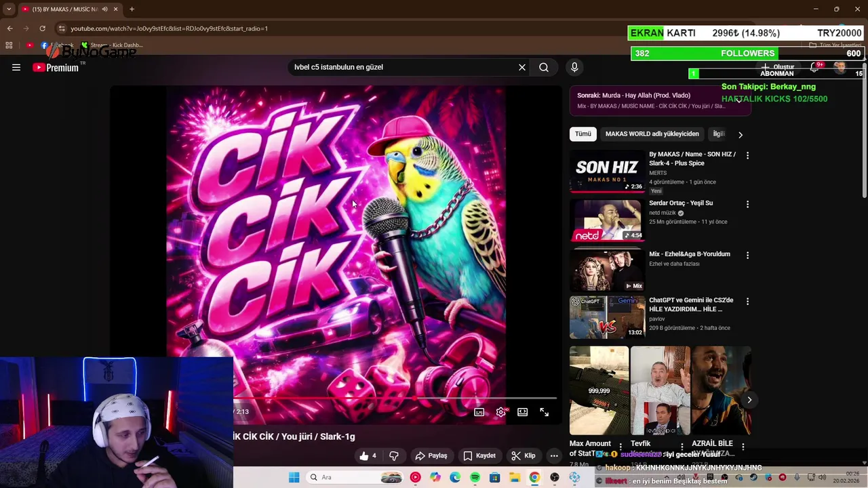Open Copilot from the taskbar
The width and height of the screenshot is (868, 488).
pos(435,477)
